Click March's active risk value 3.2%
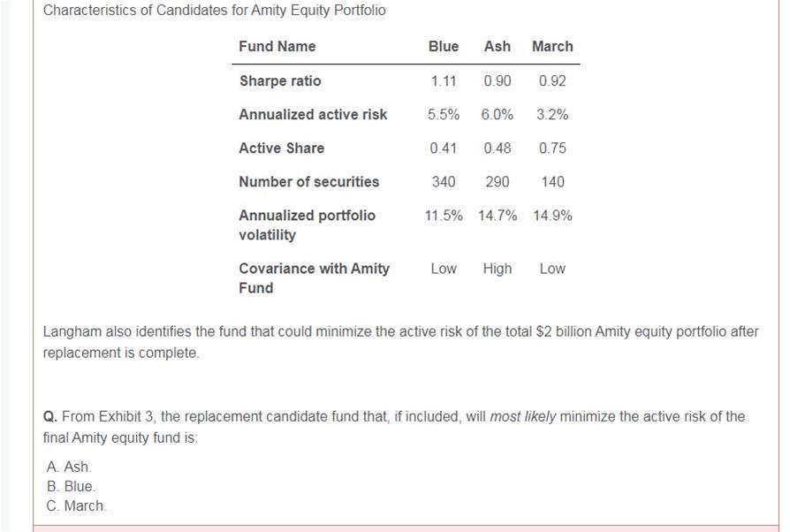This screenshot has width=790, height=532. [552, 114]
